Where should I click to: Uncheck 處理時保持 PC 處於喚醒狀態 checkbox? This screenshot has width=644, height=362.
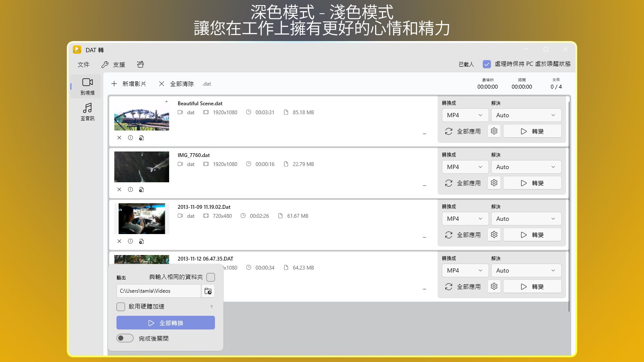[x=487, y=64]
